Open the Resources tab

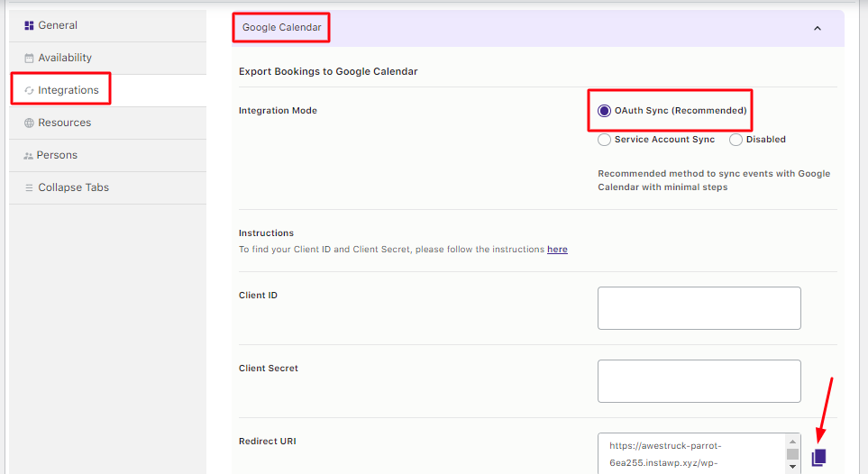click(x=107, y=123)
